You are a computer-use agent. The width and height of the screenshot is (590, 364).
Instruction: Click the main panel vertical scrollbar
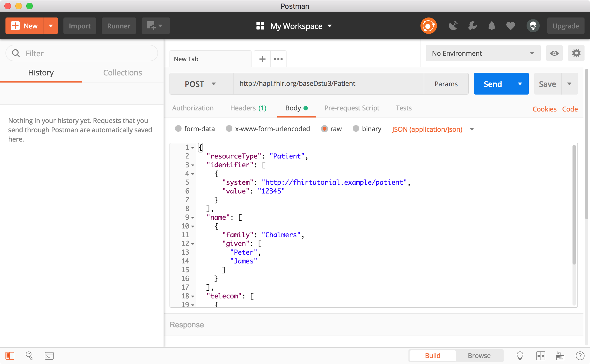[586, 144]
